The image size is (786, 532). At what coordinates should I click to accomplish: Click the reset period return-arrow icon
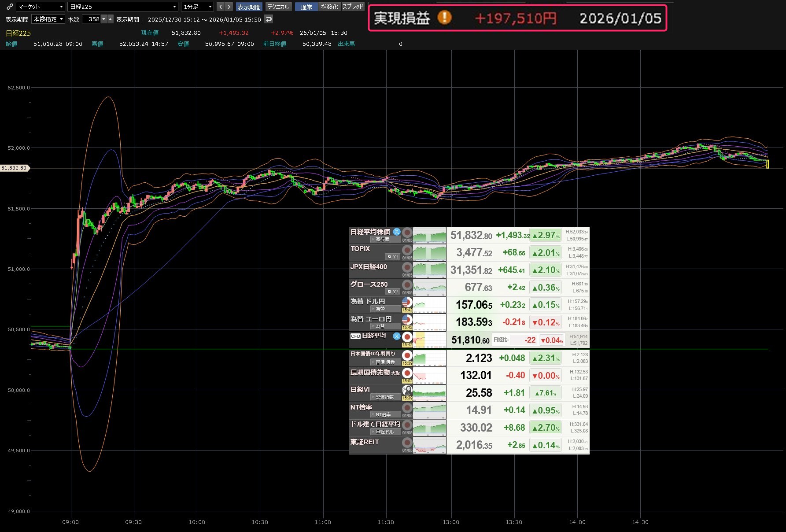pos(269,19)
